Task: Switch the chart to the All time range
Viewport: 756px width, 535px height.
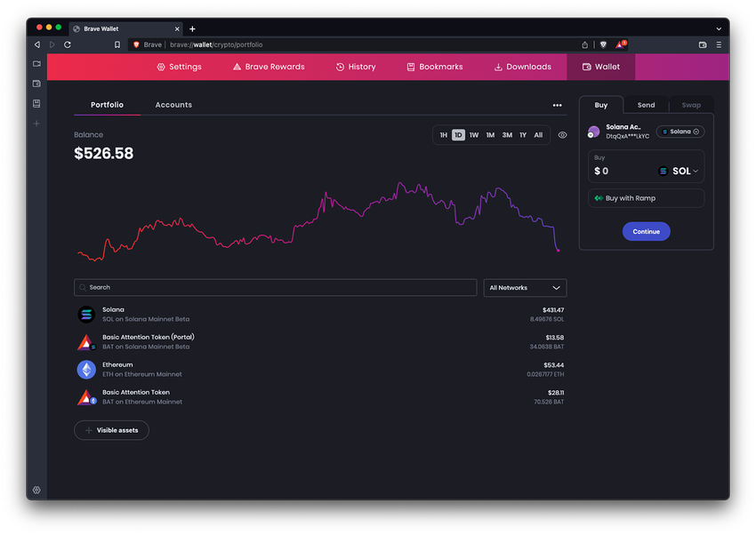Action: point(538,135)
